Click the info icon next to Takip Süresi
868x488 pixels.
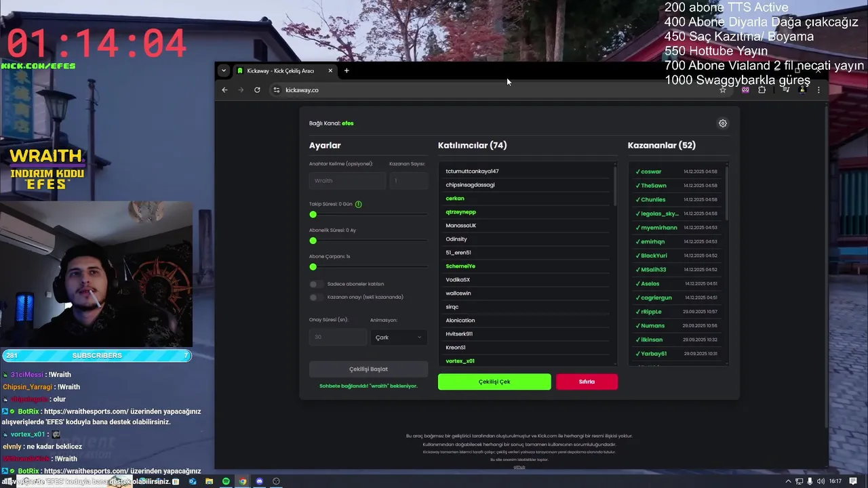point(359,204)
